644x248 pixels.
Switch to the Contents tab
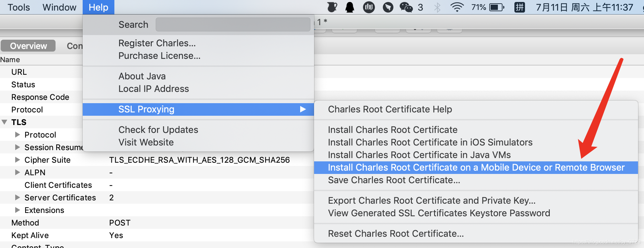(74, 46)
